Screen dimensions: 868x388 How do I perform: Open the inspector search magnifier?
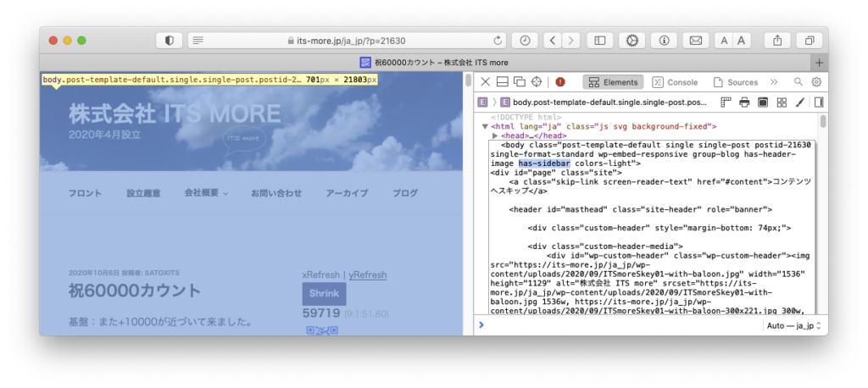click(798, 82)
